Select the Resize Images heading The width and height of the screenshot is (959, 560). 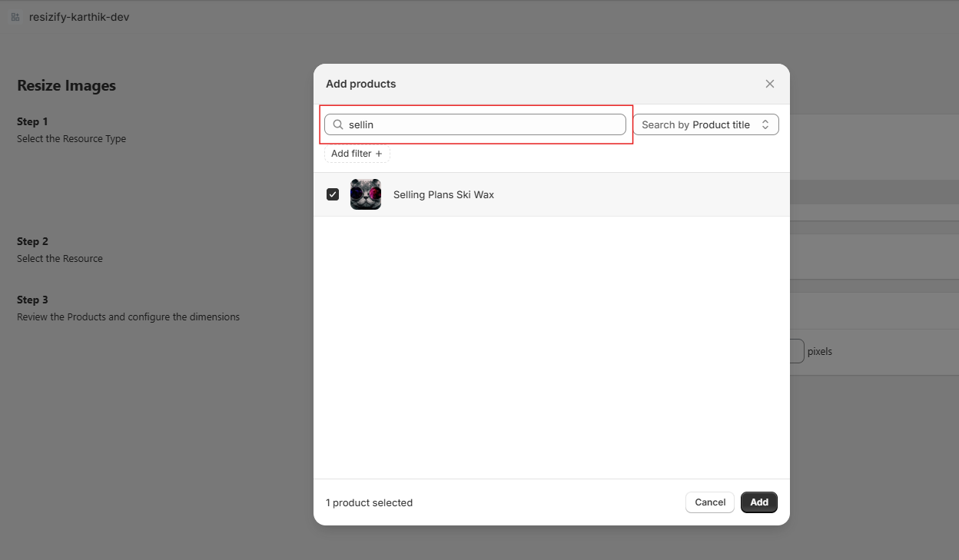(x=66, y=85)
